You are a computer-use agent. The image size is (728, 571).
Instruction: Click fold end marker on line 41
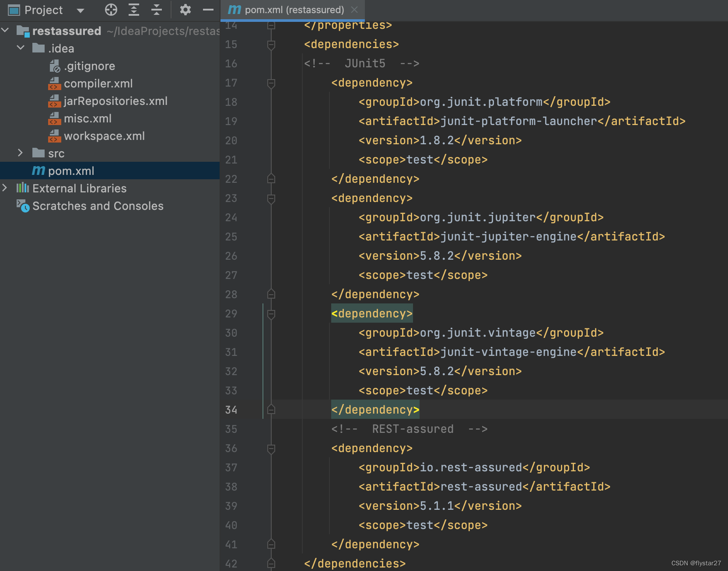tap(271, 544)
